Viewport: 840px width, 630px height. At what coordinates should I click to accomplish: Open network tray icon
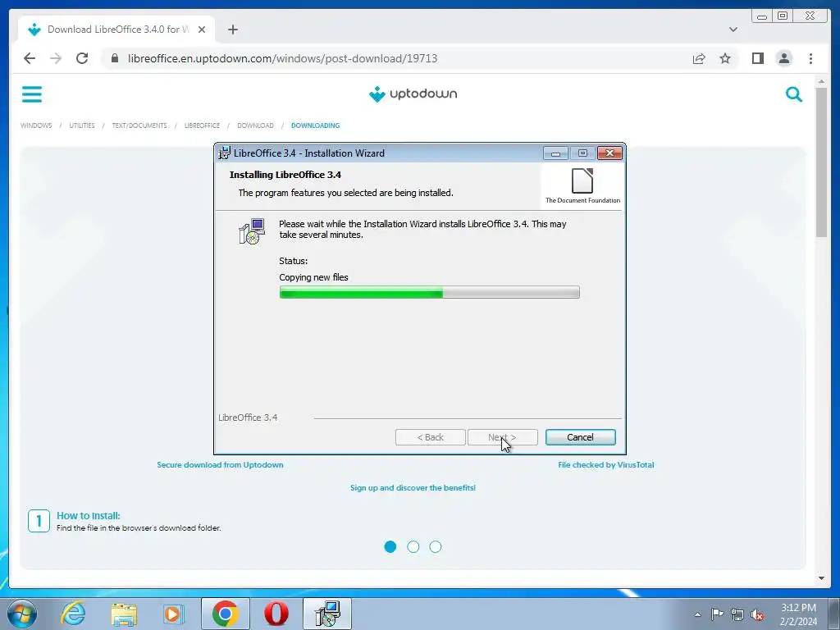(x=737, y=614)
